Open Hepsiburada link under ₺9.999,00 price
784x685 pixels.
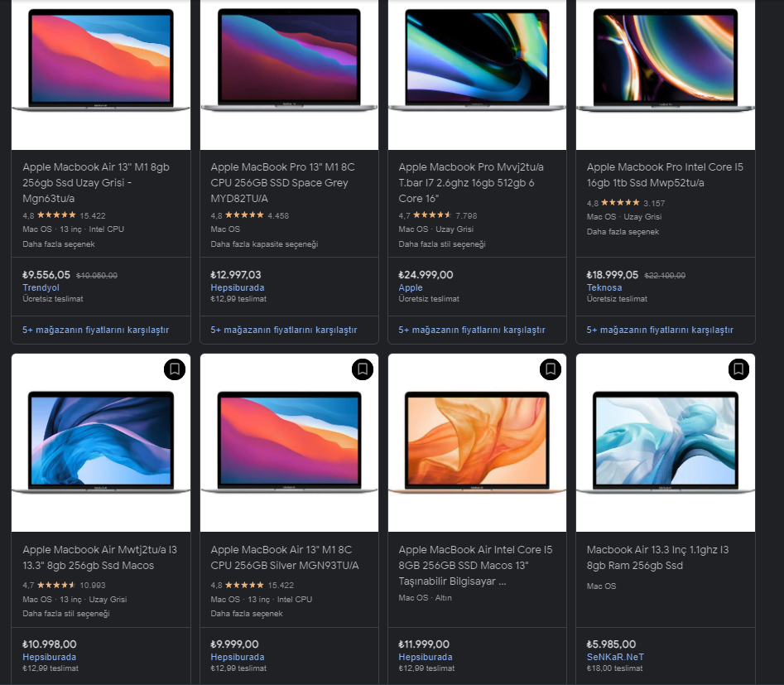tap(238, 657)
